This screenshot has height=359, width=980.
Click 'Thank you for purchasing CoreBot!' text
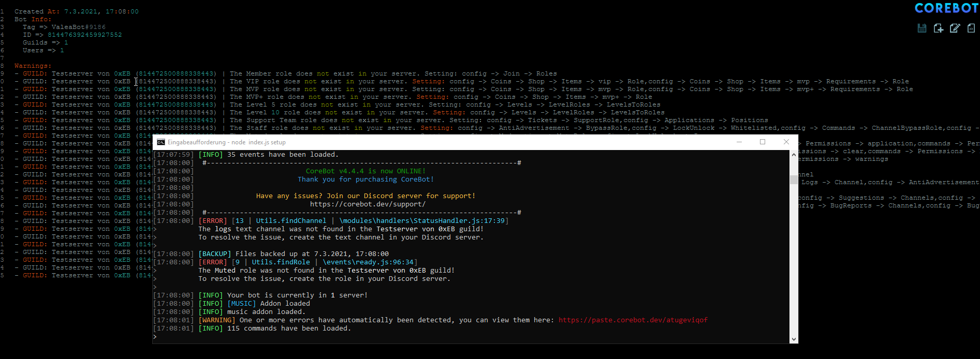click(x=365, y=179)
